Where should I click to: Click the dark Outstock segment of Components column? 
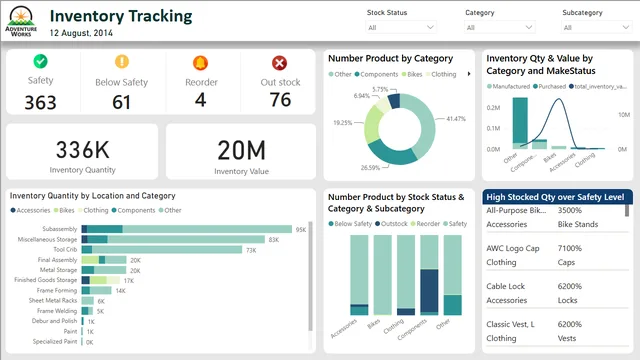429,291
